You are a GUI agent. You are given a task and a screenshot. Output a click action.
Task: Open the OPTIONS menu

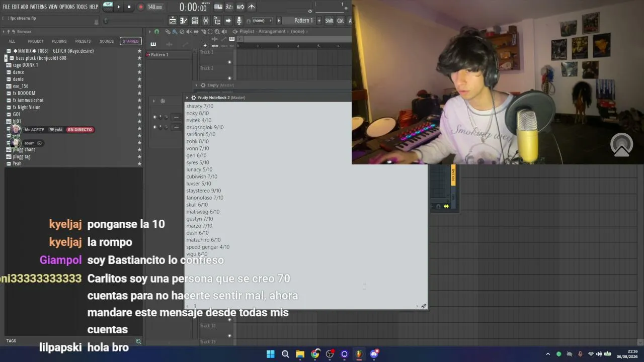[67, 7]
